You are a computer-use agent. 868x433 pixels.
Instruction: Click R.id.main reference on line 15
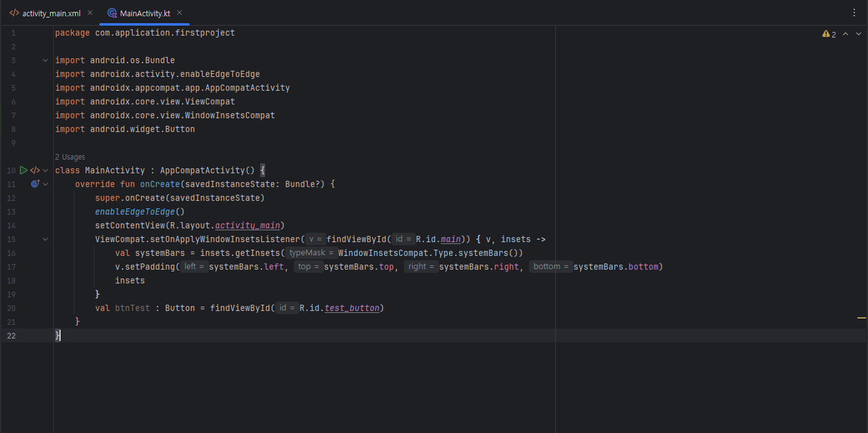438,239
